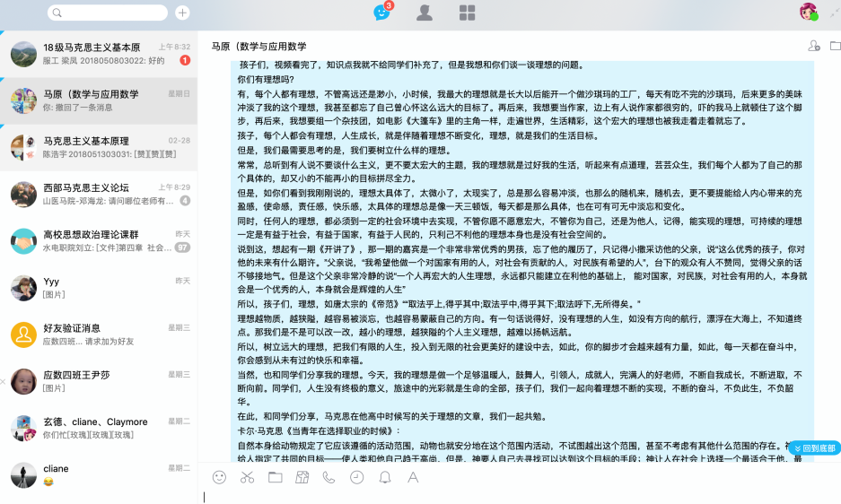Select the 高校思想政治理论课群 chat
Screen dimensions: 841x504
(x=99, y=240)
